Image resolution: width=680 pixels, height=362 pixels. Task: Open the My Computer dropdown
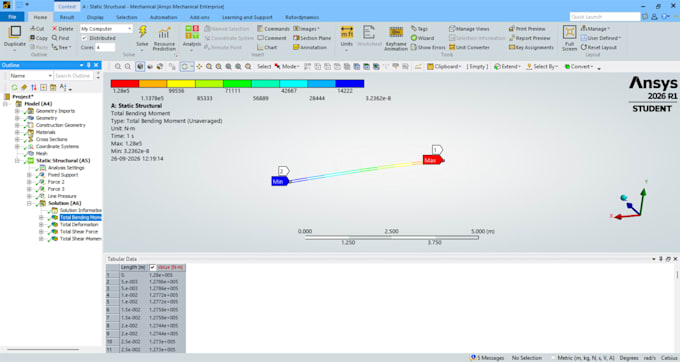(x=106, y=29)
